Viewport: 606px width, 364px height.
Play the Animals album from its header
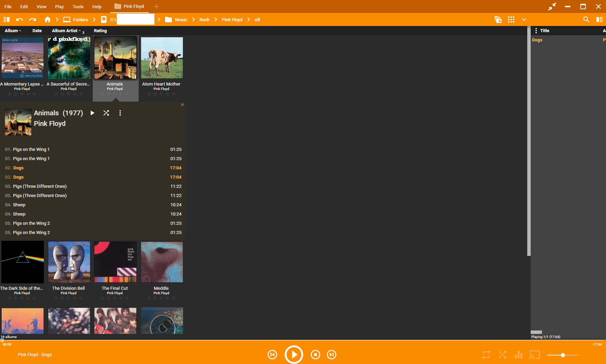click(92, 113)
